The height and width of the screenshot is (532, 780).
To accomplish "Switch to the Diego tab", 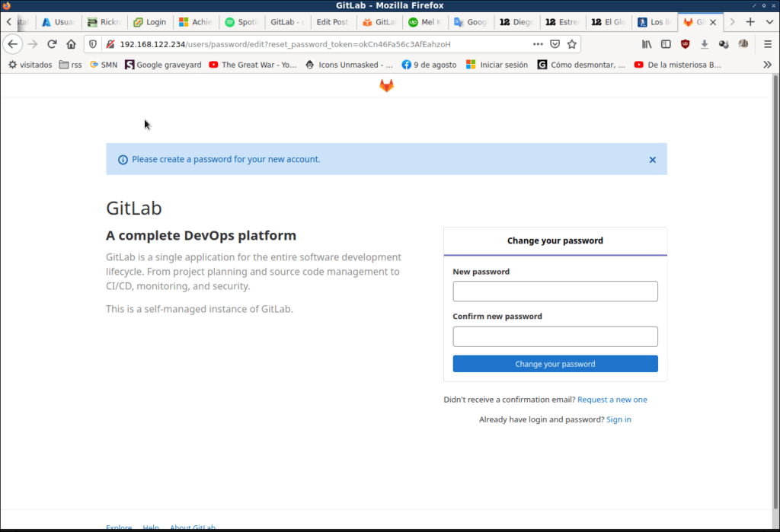I will pos(516,22).
